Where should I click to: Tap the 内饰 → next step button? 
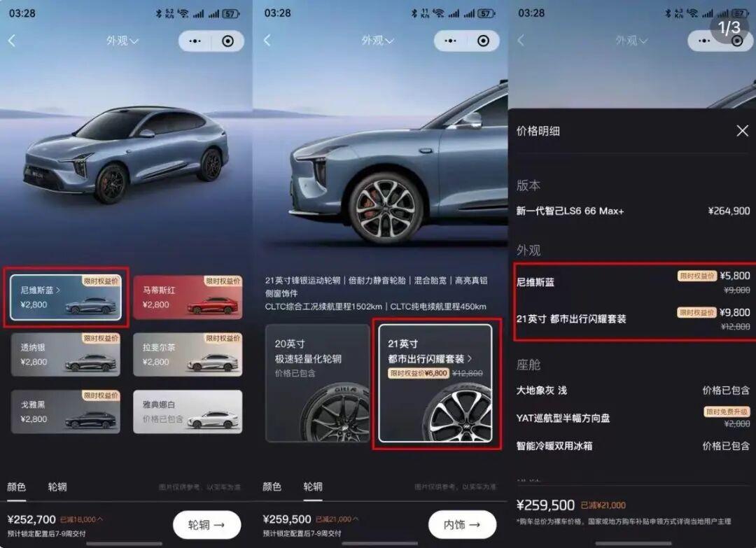click(462, 524)
